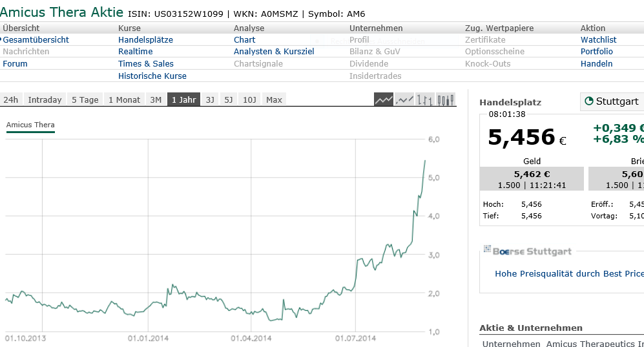Image resolution: width=644 pixels, height=347 pixels.
Task: Click the Zug. Wertpapiere column header
Action: 499,28
